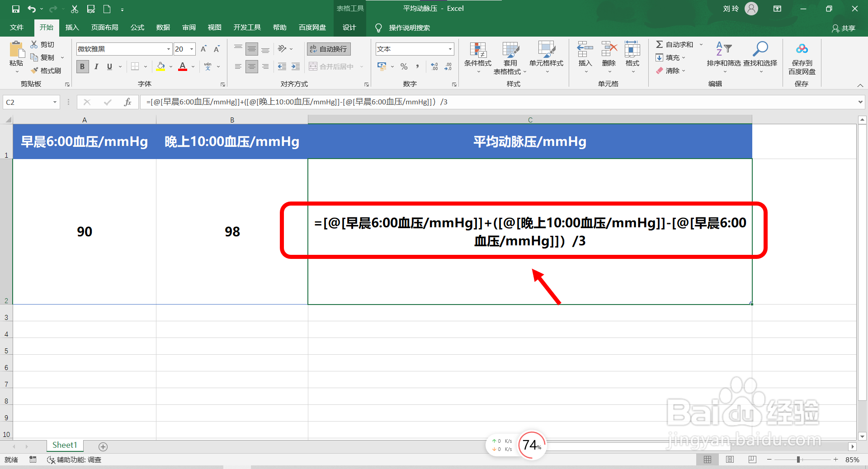Open 条件格式 conditional formatting
The width and height of the screenshot is (868, 469).
click(477, 58)
